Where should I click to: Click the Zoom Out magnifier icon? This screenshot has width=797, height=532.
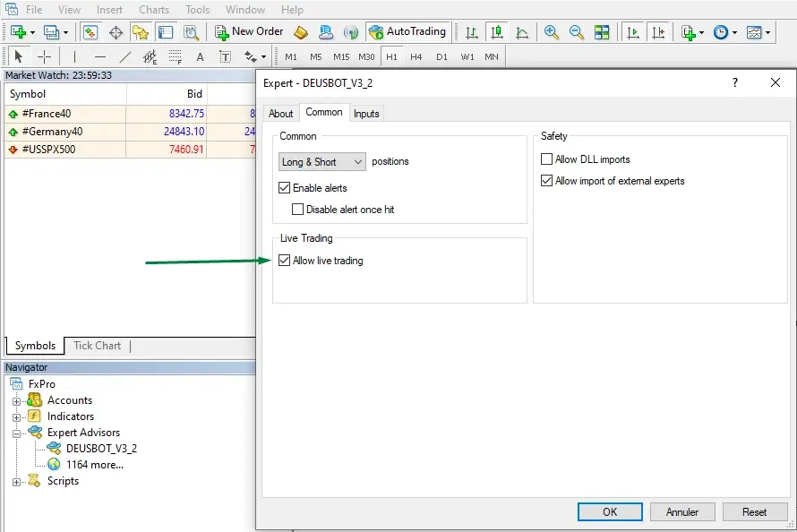[x=577, y=32]
